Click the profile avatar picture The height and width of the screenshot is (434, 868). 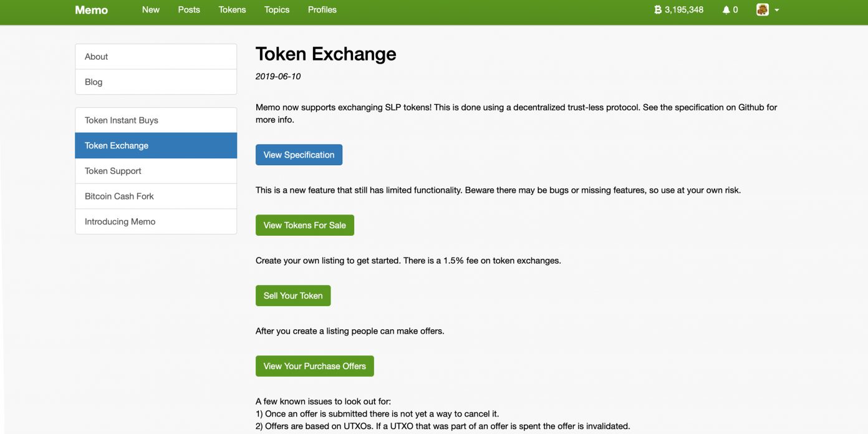point(762,10)
